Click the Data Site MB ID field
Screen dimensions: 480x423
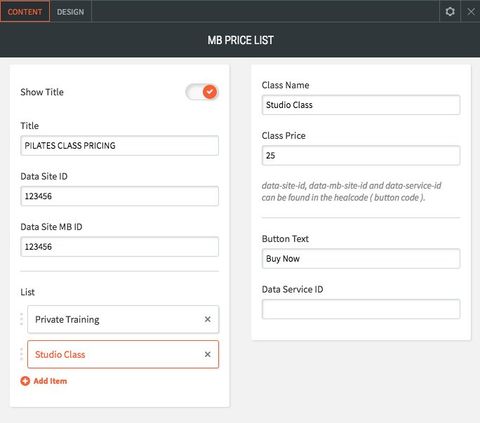click(x=120, y=247)
